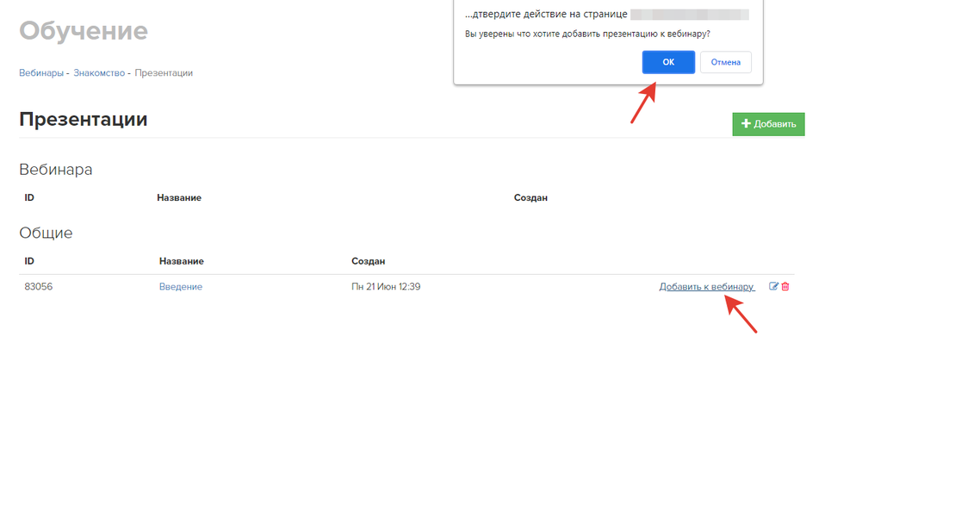
Task: Click the red trash delete icon
Action: coord(785,286)
